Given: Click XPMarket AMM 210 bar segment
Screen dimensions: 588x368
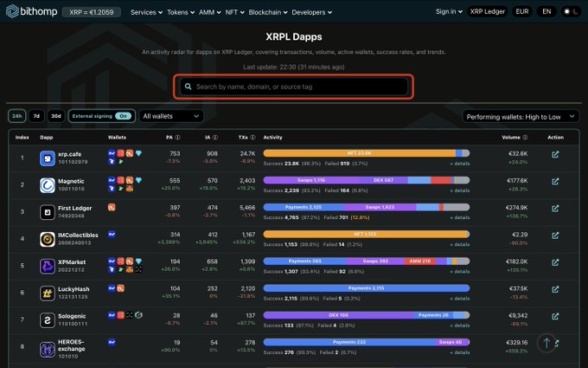Looking at the screenshot, I should 420,261.
